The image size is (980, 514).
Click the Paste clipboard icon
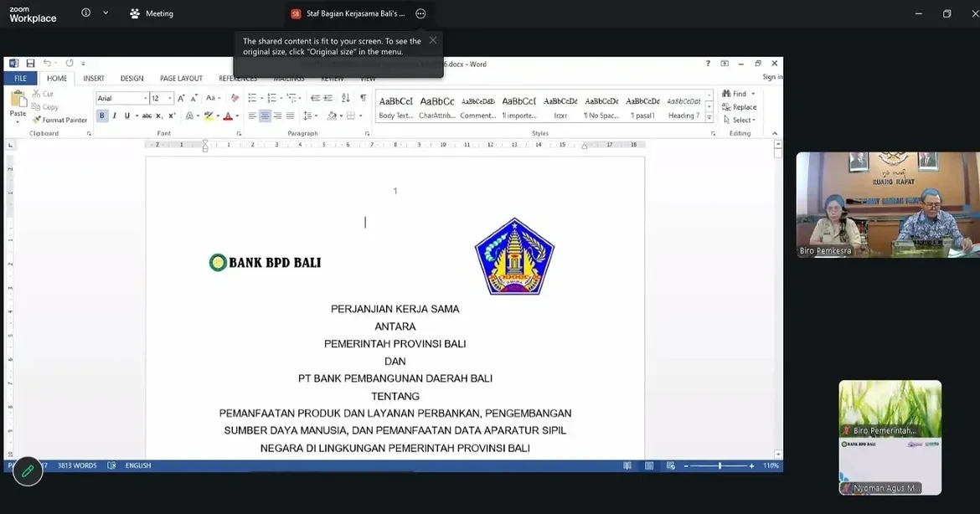18,99
